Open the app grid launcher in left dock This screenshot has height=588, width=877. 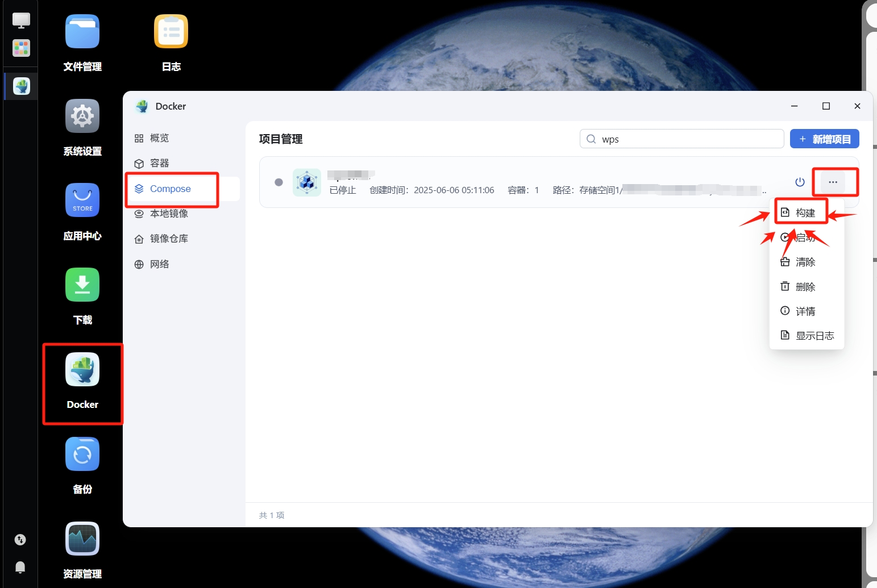21,48
